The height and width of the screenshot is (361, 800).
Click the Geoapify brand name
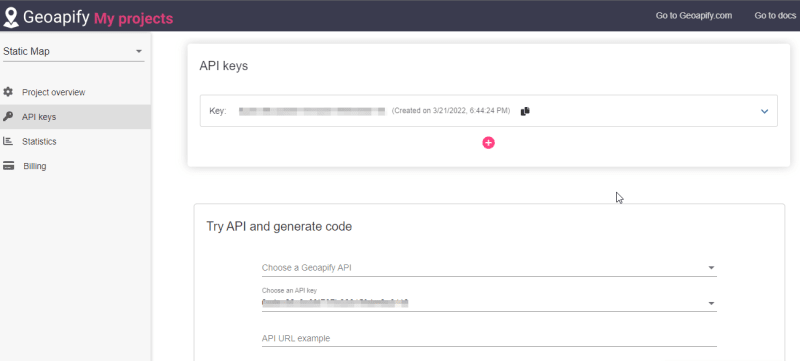(x=57, y=18)
